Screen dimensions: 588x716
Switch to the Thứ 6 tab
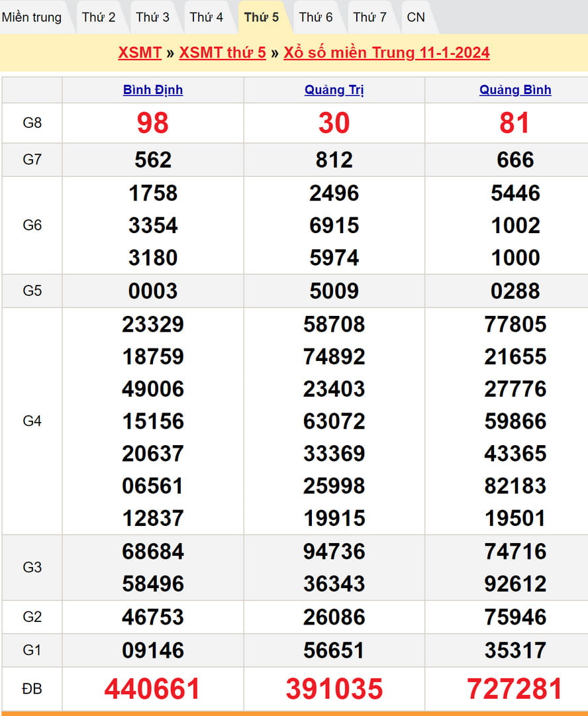coord(316,17)
